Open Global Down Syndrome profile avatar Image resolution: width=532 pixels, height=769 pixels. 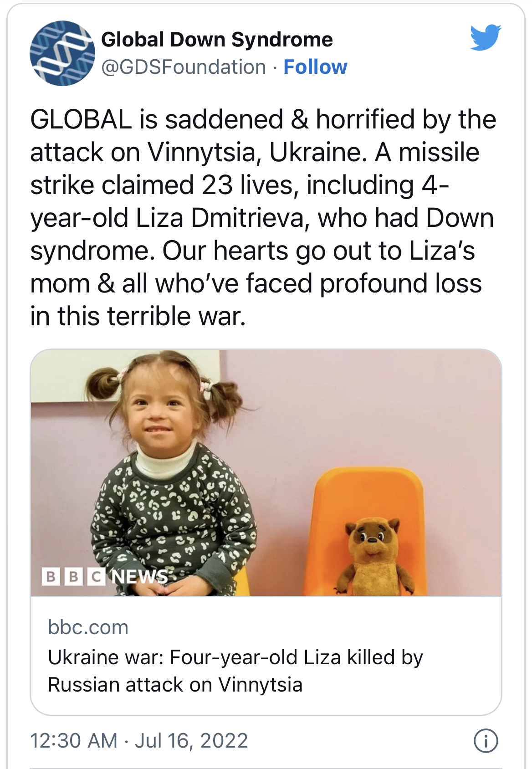(62, 53)
